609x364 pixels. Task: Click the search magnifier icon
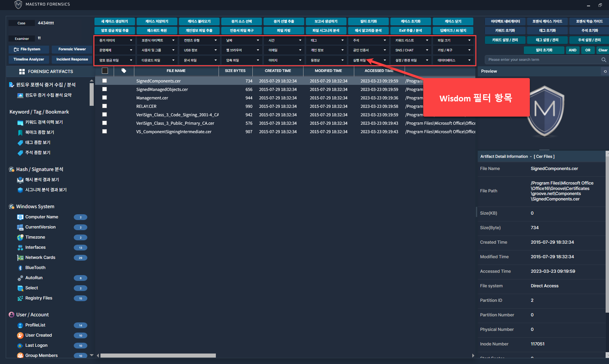point(604,60)
